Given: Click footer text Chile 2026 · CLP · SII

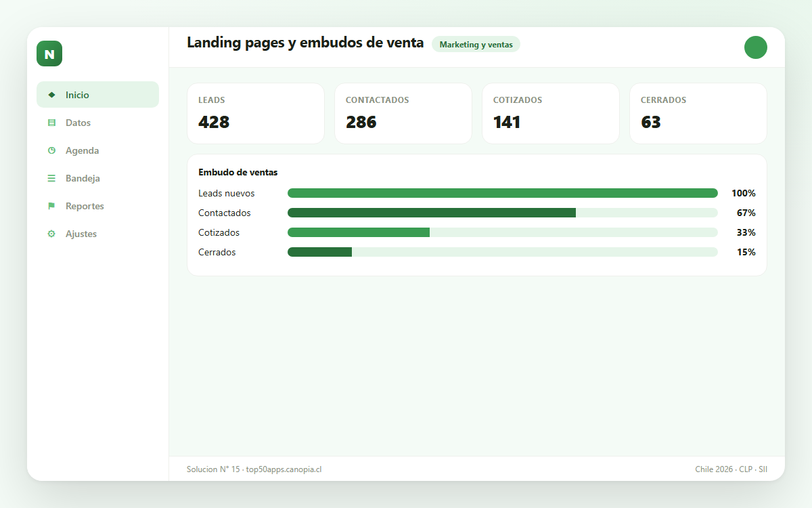Looking at the screenshot, I should pos(731,469).
